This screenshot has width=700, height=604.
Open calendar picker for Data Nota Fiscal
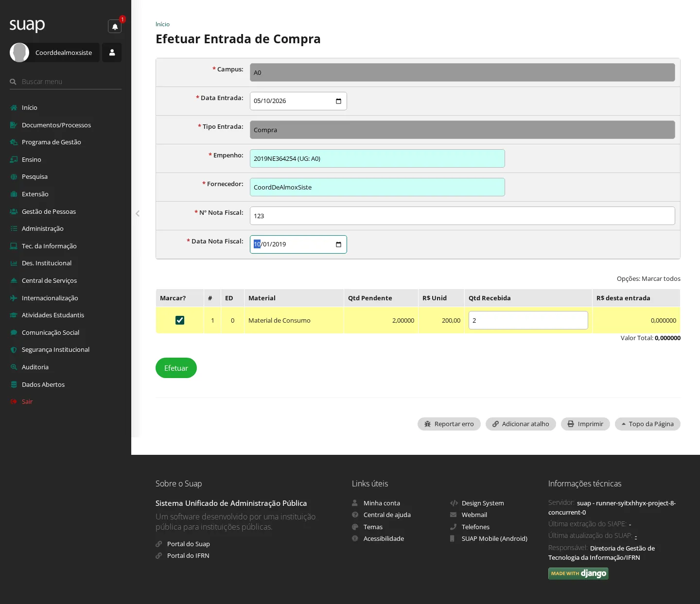pos(338,244)
